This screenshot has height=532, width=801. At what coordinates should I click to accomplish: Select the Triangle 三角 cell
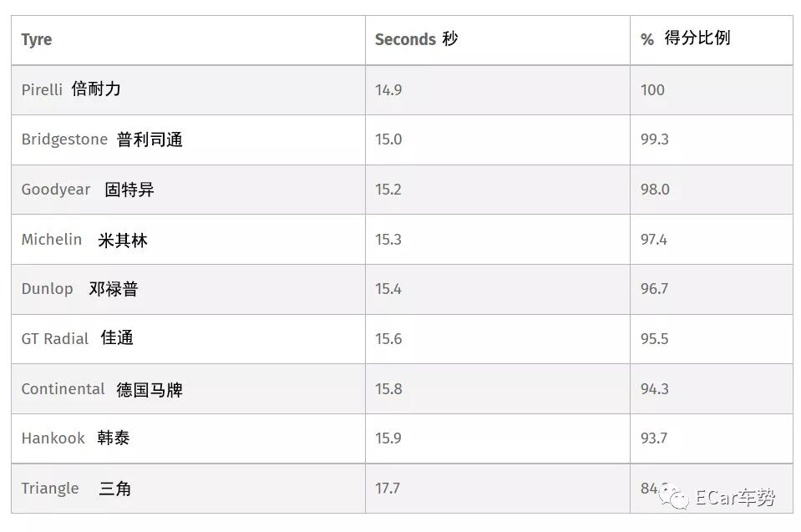tap(76, 489)
